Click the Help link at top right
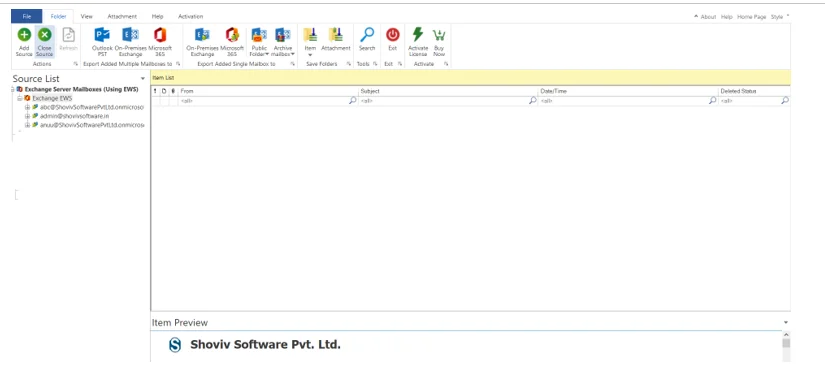825x390 pixels. point(727,17)
